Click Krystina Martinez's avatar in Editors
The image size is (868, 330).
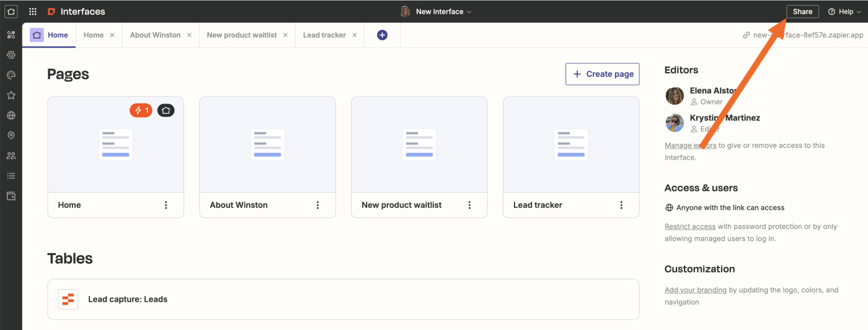point(675,123)
